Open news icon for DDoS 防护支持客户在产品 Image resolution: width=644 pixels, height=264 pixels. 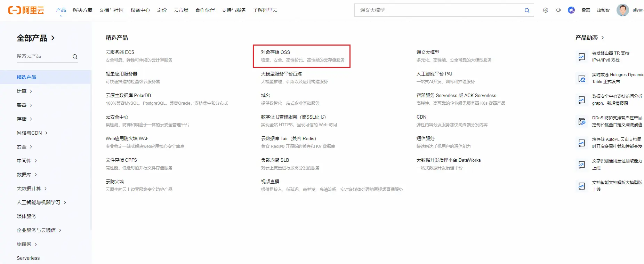click(x=581, y=121)
